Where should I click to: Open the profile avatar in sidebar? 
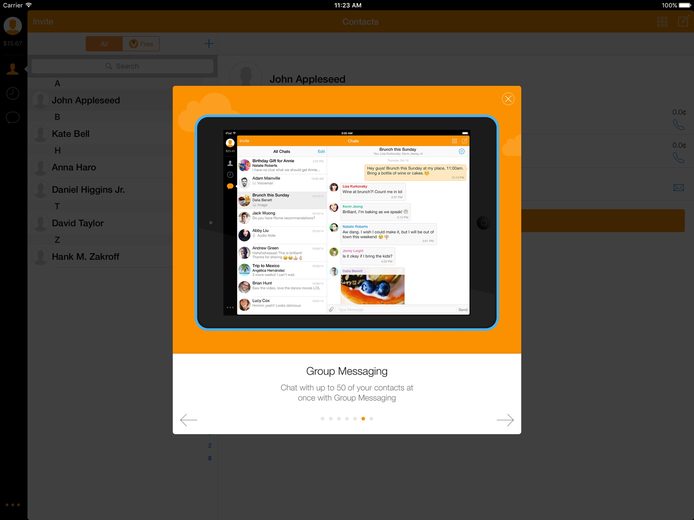click(13, 26)
